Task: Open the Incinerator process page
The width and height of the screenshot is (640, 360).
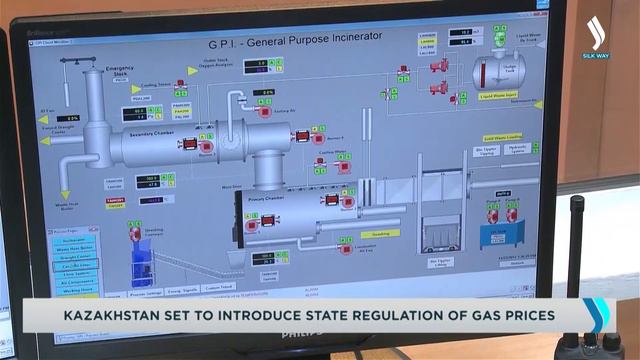Action: 74,240
